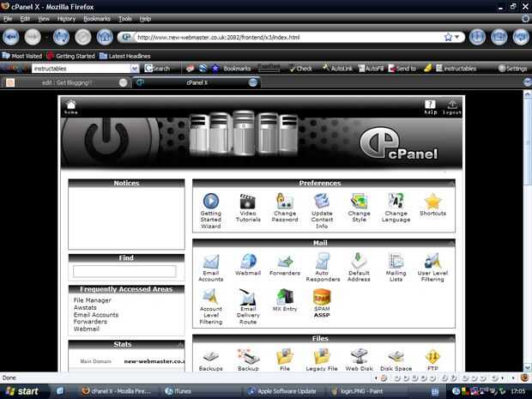Open Backups in Files section
Screen dimensions: 532x399
(211, 357)
